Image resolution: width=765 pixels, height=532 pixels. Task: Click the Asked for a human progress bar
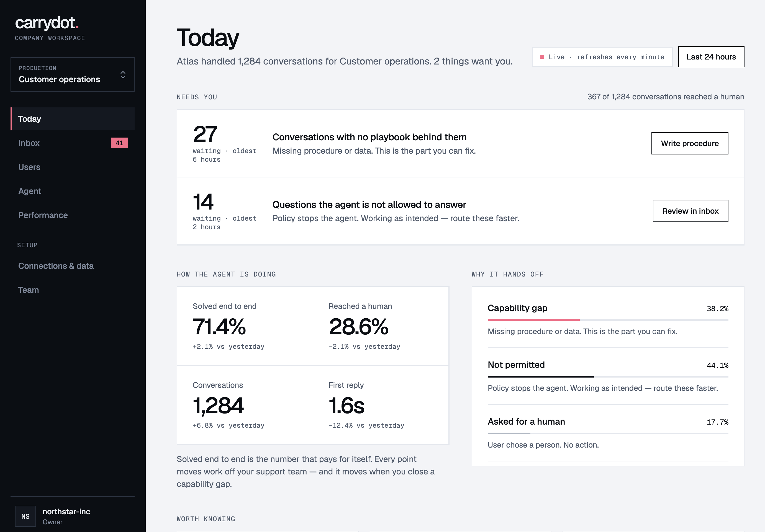pyautogui.click(x=608, y=433)
